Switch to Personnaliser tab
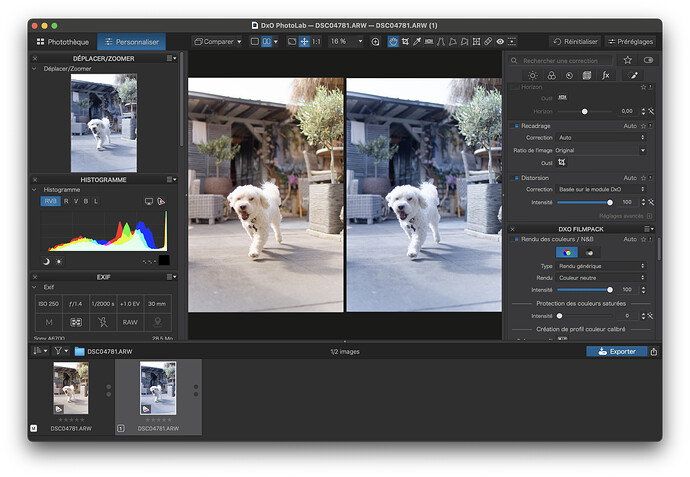Image resolution: width=690 pixels, height=477 pixels. (x=132, y=42)
